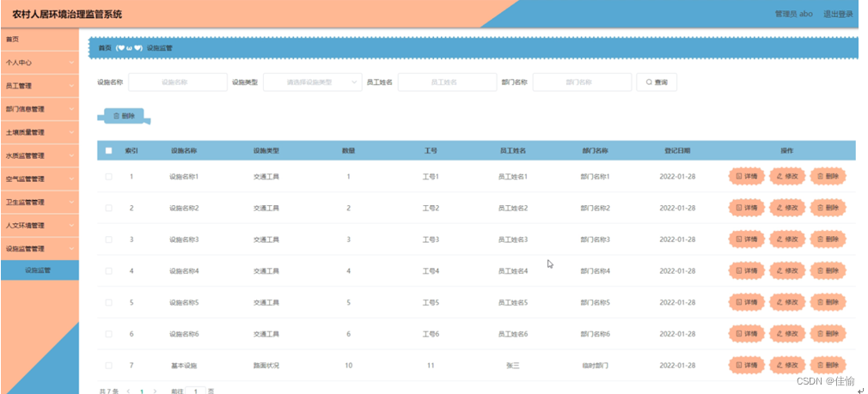Click 删除 trash icon for row 基本设施
This screenshot has width=868, height=394.
pos(821,366)
